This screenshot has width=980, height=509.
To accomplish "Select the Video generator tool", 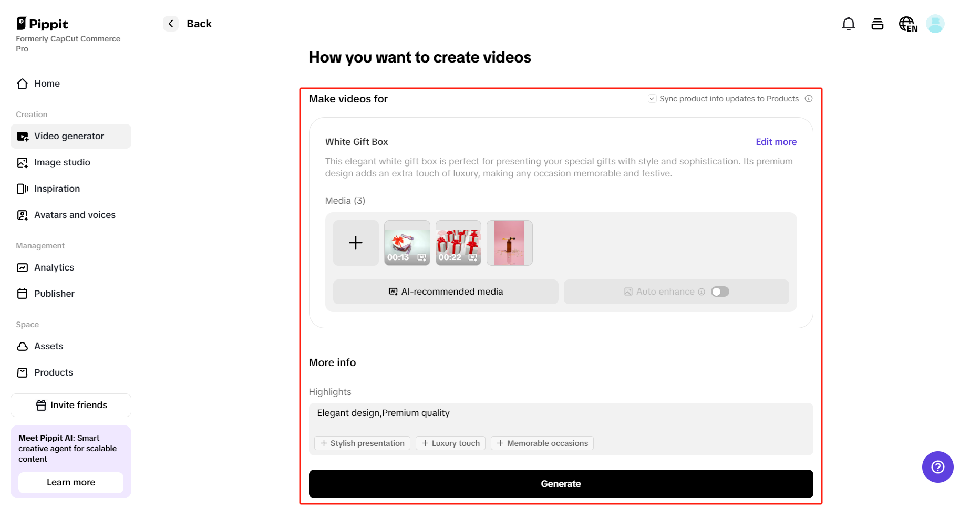I will pos(69,136).
